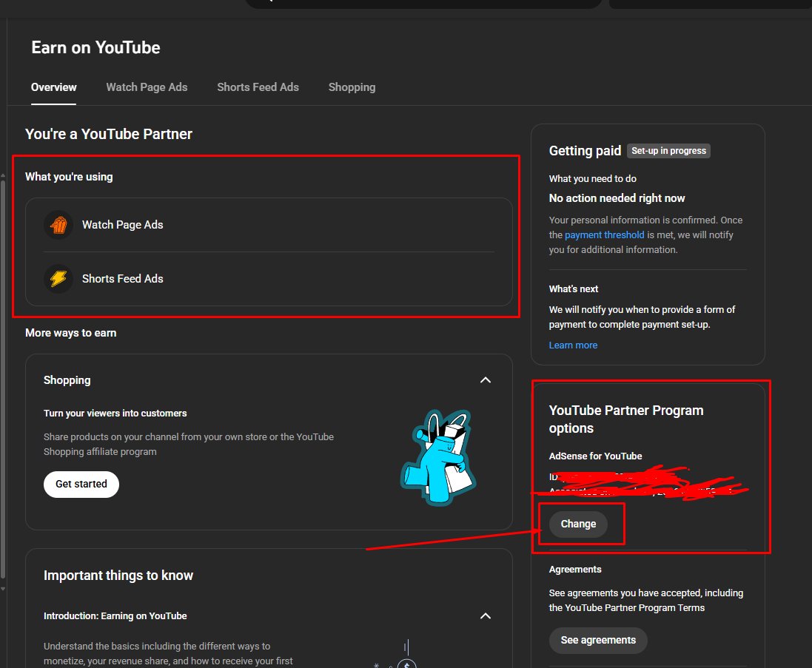
Task: Collapse the Shopping section chevron
Action: (486, 380)
